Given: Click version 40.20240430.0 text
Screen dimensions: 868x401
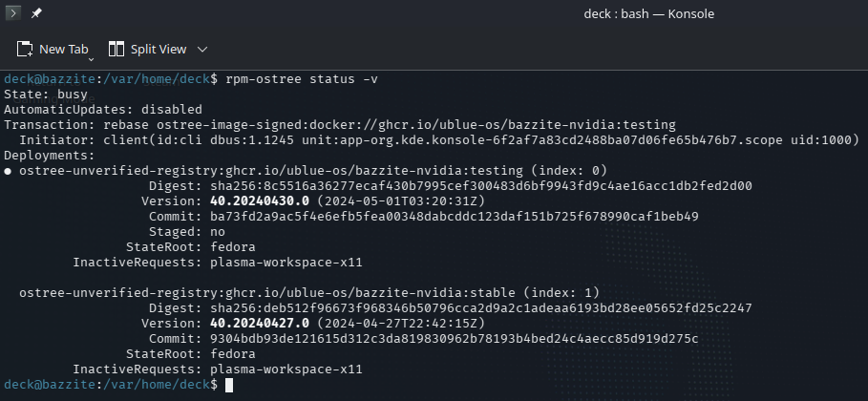Looking at the screenshot, I should [x=251, y=200].
